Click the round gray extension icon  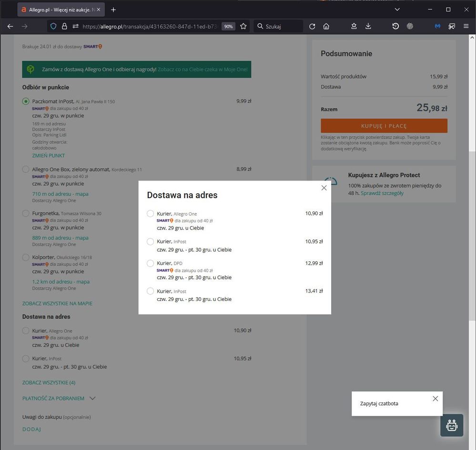(410, 26)
